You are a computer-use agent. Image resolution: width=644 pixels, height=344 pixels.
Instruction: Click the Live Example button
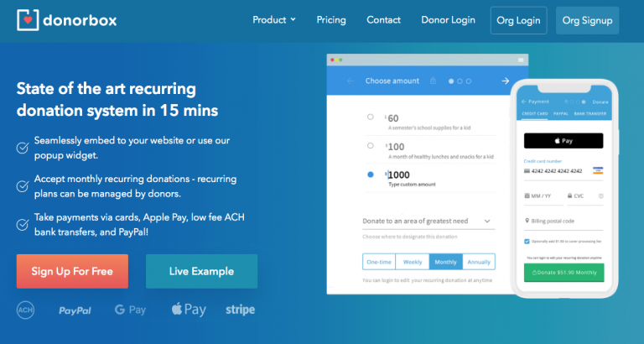point(201,271)
